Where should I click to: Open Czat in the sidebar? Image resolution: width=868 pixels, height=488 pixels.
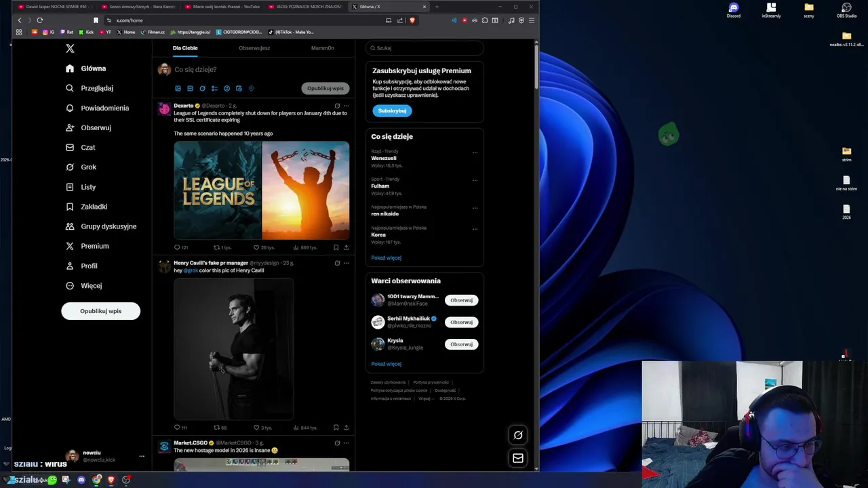(x=80, y=147)
